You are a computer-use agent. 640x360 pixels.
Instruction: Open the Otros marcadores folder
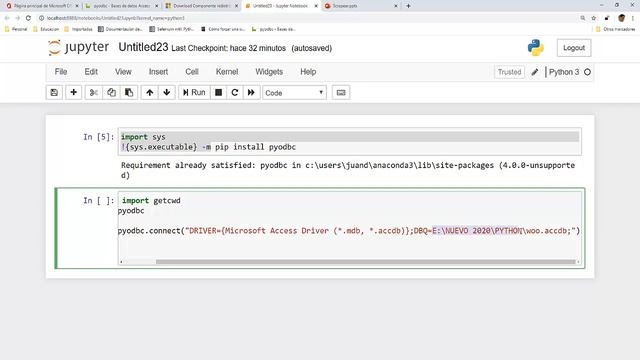(616, 29)
